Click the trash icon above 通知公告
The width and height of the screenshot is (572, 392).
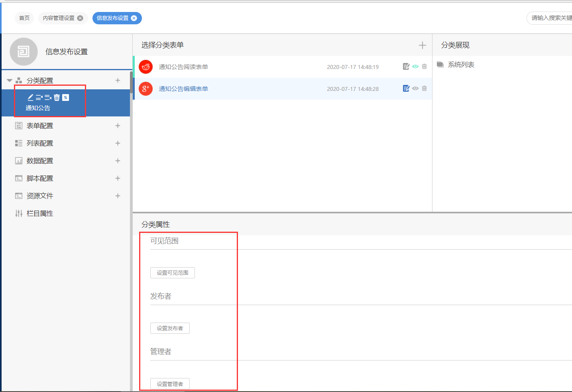57,98
